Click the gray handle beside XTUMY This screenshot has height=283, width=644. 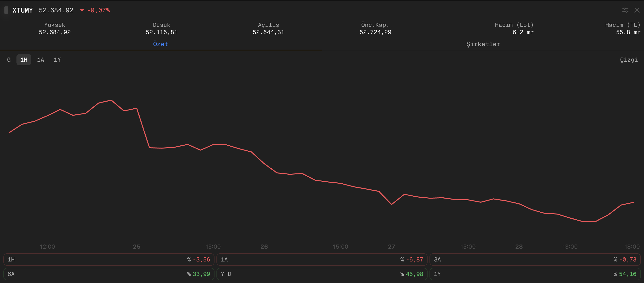point(7,10)
